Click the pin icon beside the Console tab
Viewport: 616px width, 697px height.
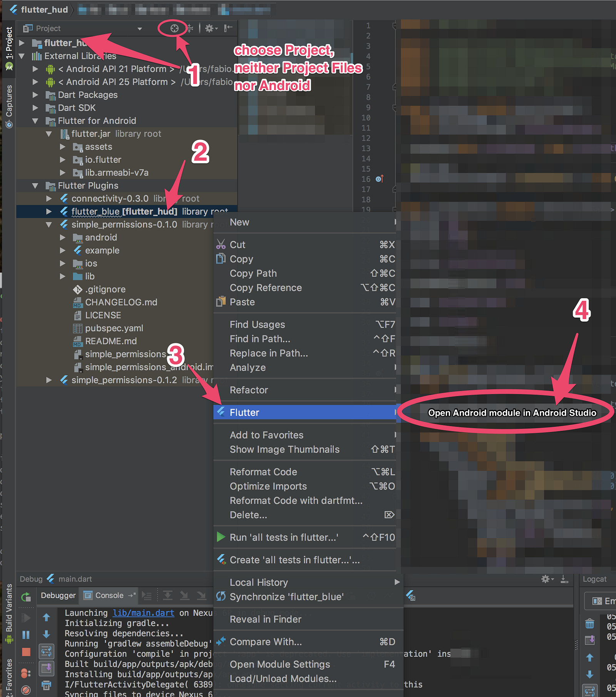(132, 596)
